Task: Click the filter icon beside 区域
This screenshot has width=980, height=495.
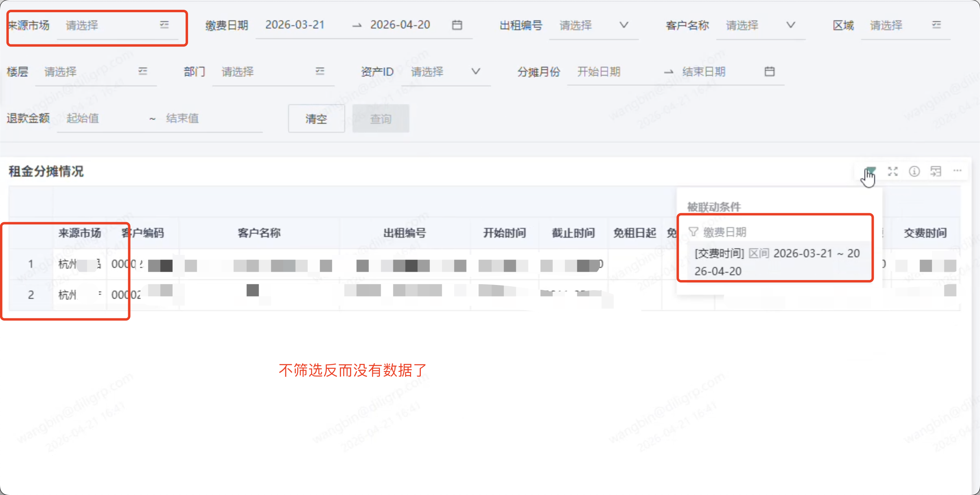Action: click(x=936, y=25)
